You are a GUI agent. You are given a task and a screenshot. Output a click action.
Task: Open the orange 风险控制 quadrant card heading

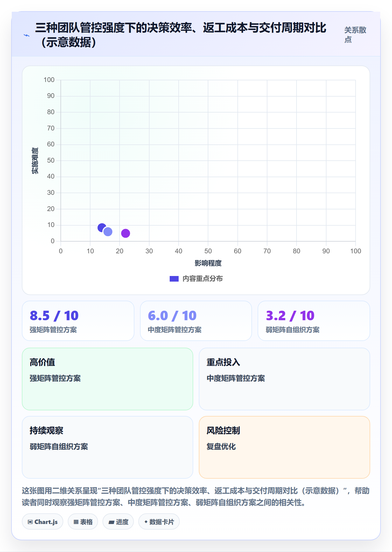tap(223, 431)
